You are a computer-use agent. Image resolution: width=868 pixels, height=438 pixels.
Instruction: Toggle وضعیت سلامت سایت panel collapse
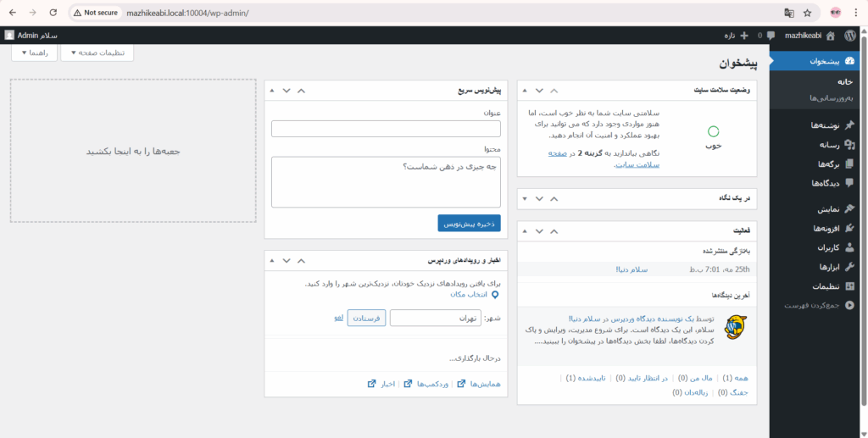click(x=525, y=90)
